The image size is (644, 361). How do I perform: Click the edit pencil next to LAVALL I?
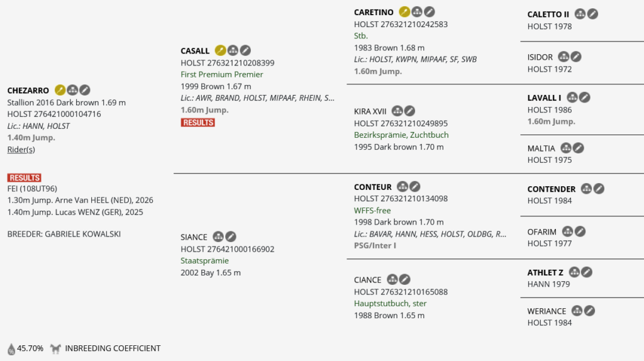tap(584, 97)
